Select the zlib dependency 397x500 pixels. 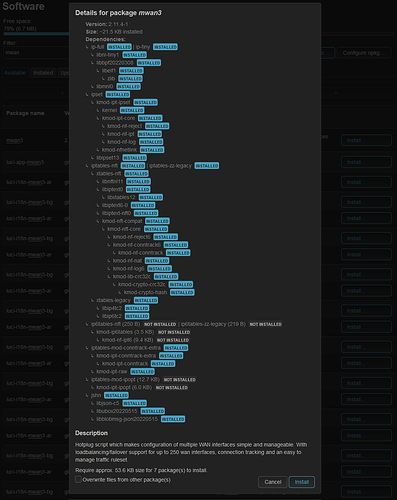tap(111, 79)
